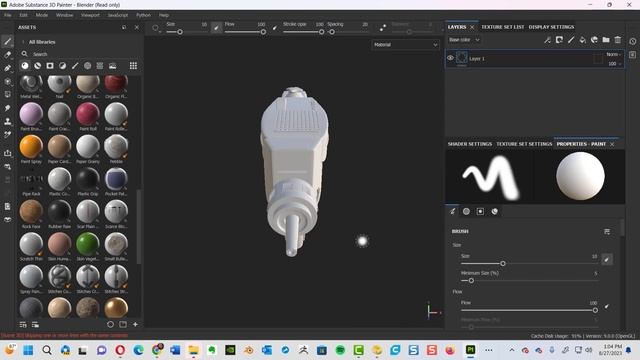Filter assets by Alphas icon
This screenshot has width=640, height=360.
(87, 66)
